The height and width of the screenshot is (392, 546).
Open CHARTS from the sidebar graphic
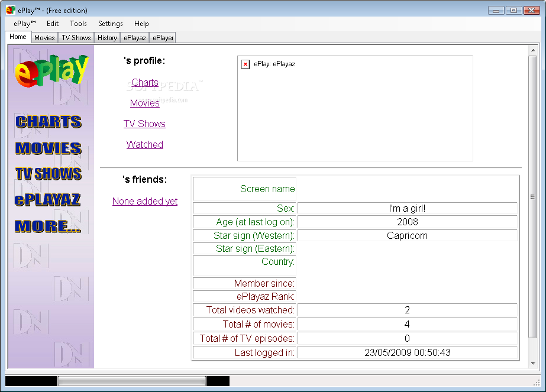(x=49, y=122)
